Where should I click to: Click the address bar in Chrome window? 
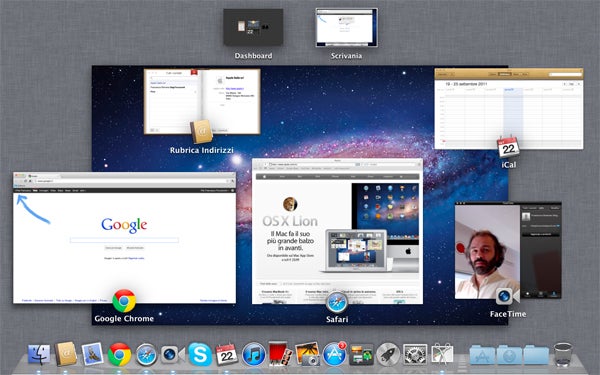132,181
